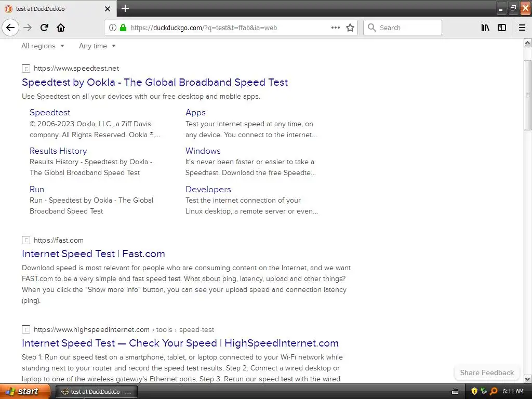Screen dimensions: 532x399
Task: Click the green padlock security icon
Action: 123,28
